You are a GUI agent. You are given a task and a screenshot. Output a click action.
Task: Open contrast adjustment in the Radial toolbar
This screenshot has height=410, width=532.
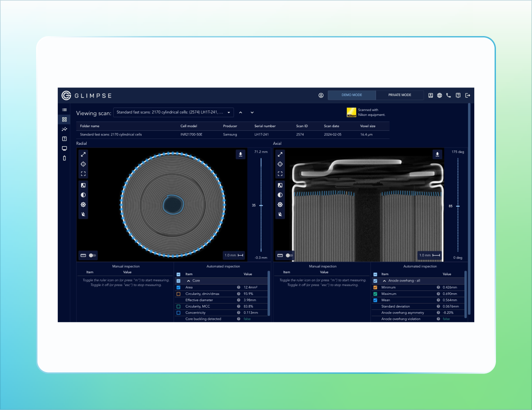tap(83, 195)
